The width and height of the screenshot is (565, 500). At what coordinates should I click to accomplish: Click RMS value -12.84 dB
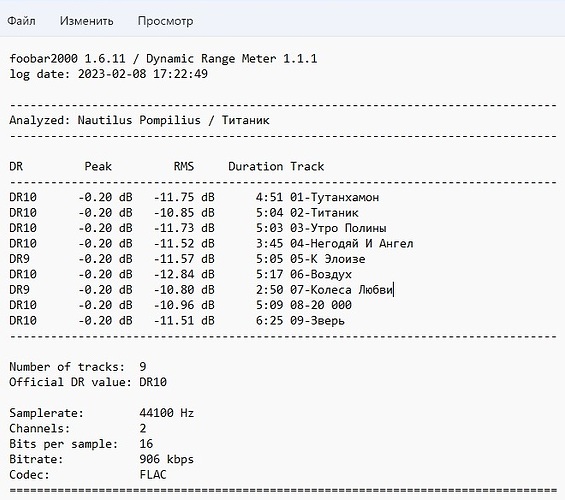[184, 274]
